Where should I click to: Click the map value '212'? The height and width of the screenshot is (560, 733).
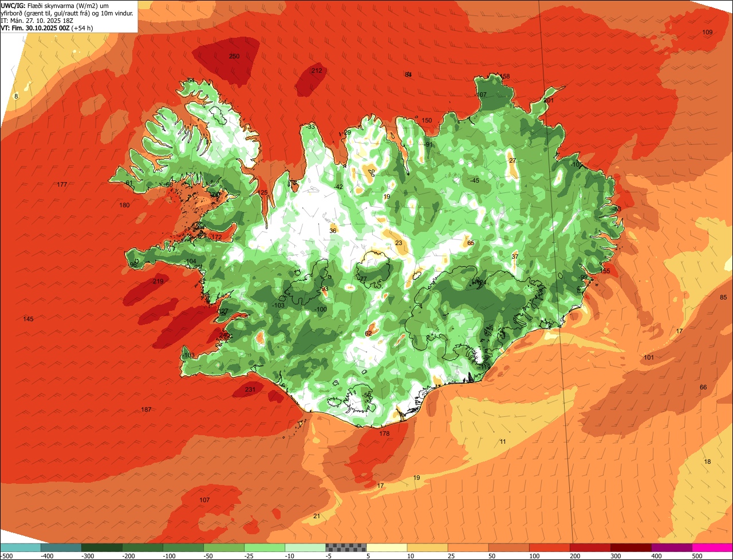317,70
